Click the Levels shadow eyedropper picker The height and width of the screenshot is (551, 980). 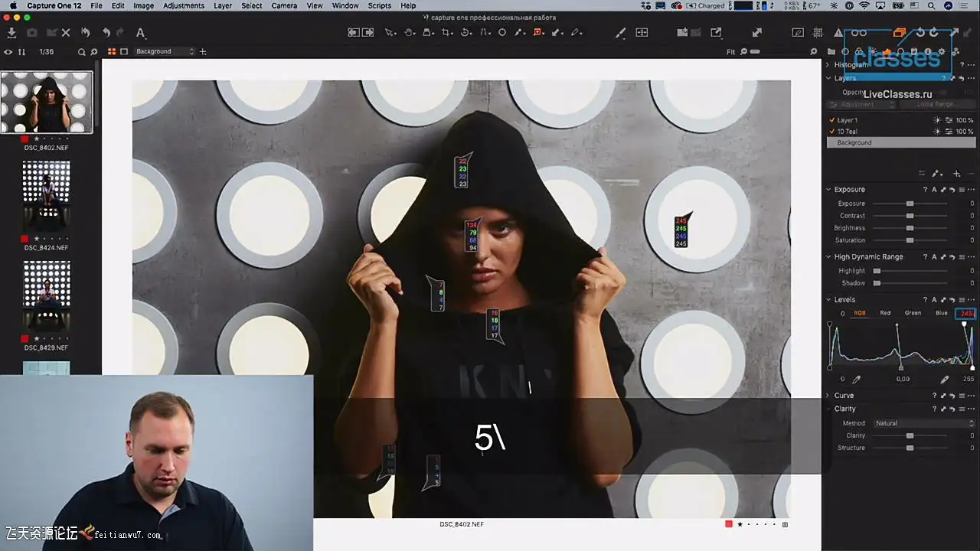click(856, 379)
